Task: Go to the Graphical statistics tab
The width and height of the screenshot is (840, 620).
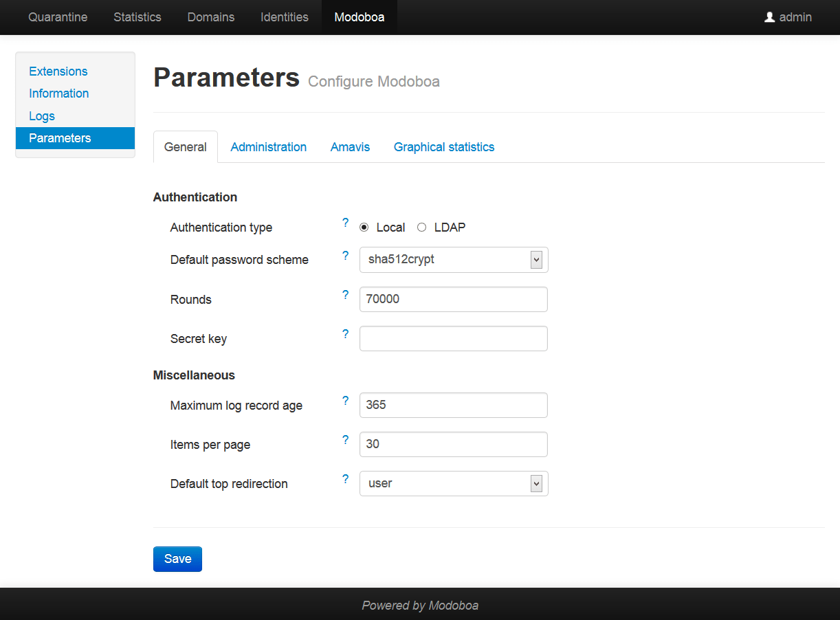Action: point(443,146)
